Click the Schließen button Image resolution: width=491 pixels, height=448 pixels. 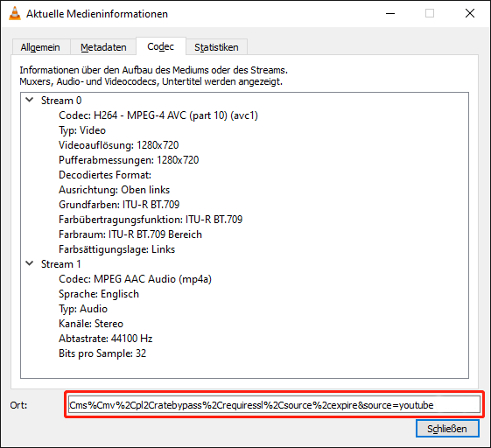pos(447,429)
